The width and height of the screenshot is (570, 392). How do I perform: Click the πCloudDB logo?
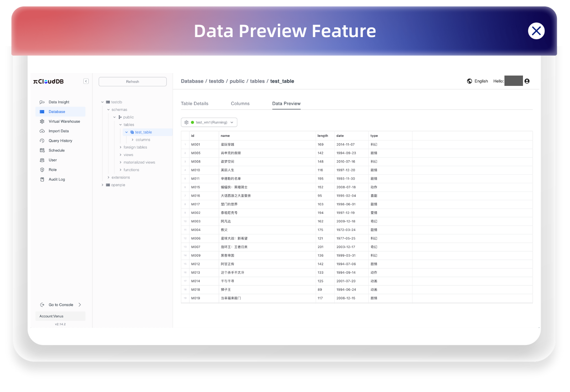pyautogui.click(x=48, y=81)
